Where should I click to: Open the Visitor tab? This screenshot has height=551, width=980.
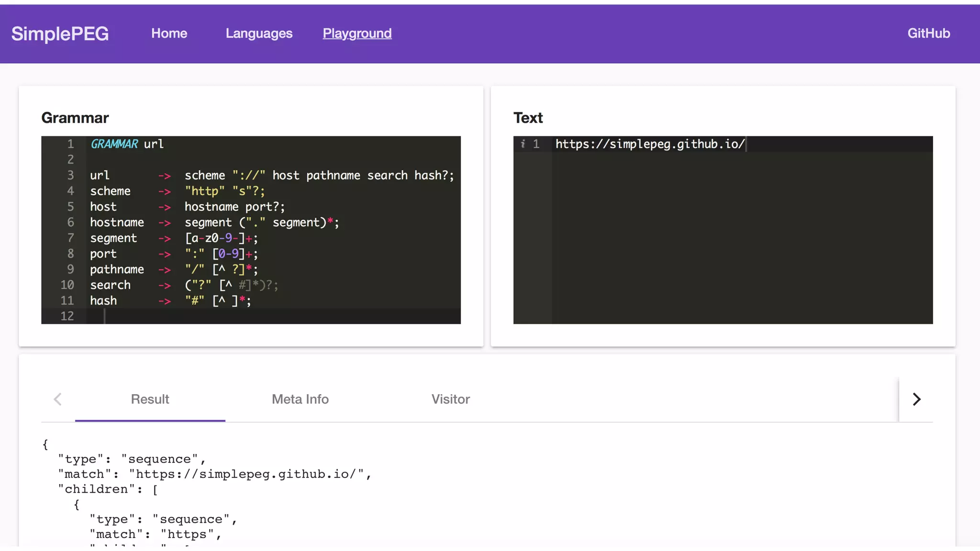tap(450, 399)
